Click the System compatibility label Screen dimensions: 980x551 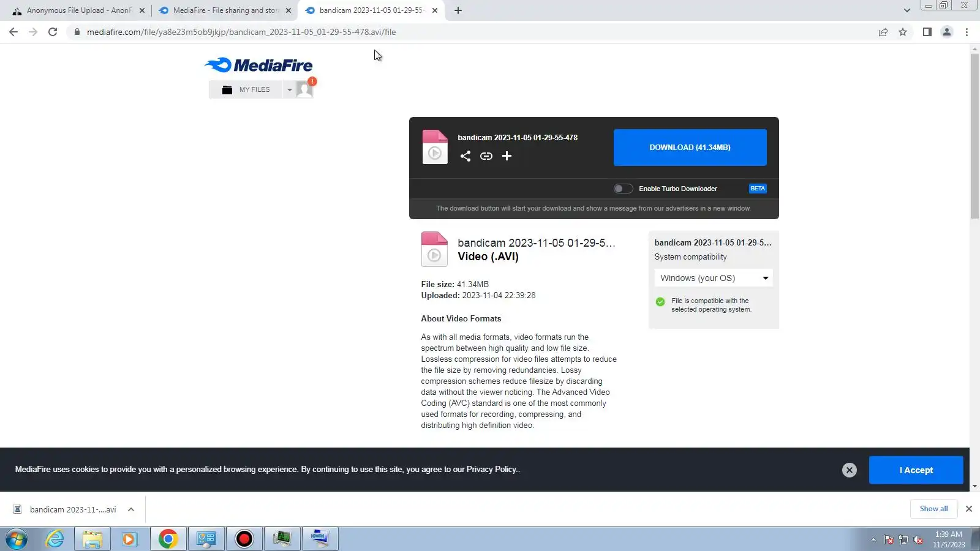coord(690,257)
